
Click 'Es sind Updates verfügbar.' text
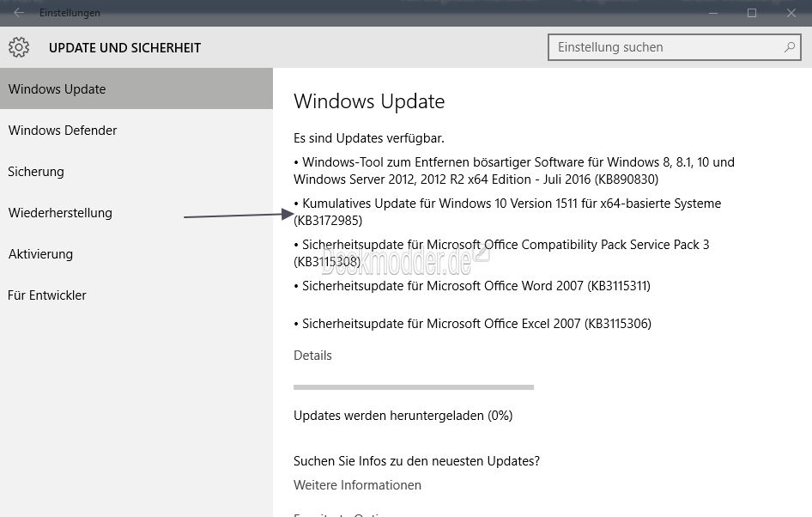(x=369, y=138)
